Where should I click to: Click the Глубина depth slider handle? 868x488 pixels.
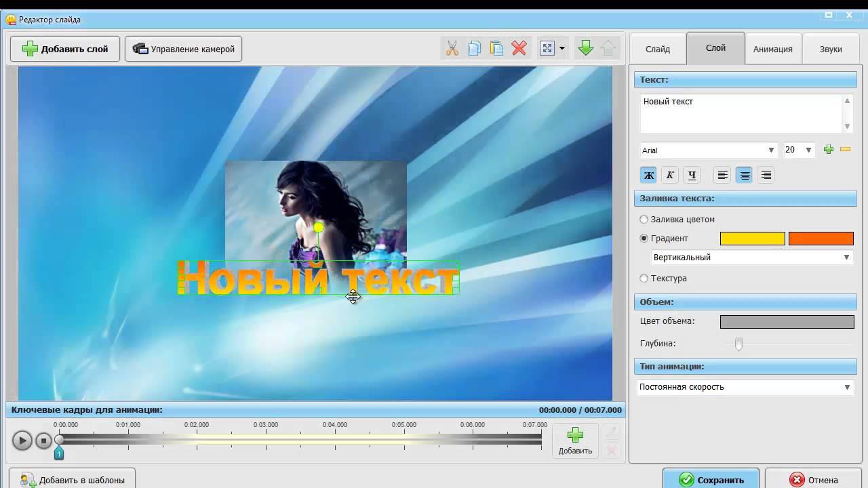[x=738, y=344]
